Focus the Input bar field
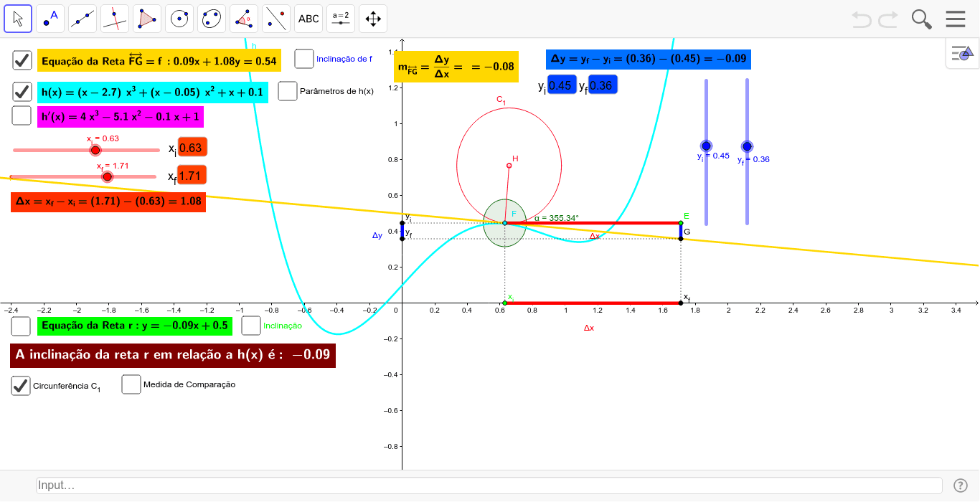Image resolution: width=980 pixels, height=502 pixels. pyautogui.click(x=489, y=486)
